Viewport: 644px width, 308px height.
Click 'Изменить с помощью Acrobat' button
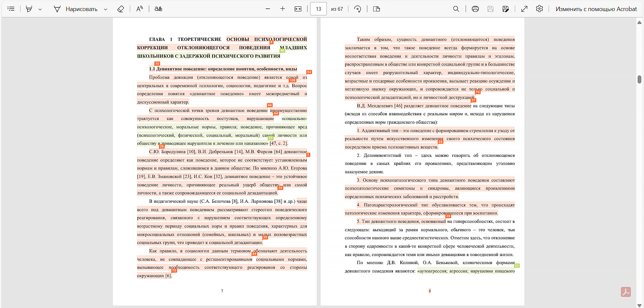(596, 9)
